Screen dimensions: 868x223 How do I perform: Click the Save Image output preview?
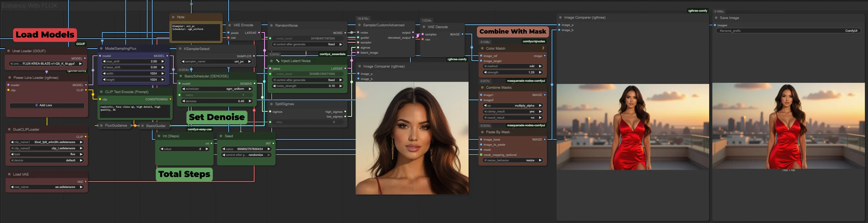789,126
